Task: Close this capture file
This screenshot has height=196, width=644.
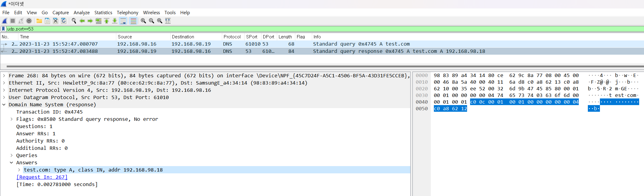Action: pos(56,21)
